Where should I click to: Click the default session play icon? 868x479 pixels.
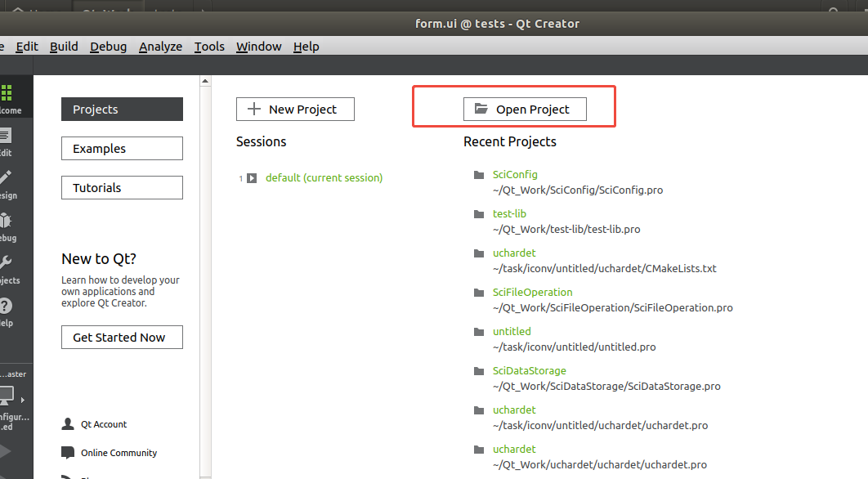[x=252, y=178]
